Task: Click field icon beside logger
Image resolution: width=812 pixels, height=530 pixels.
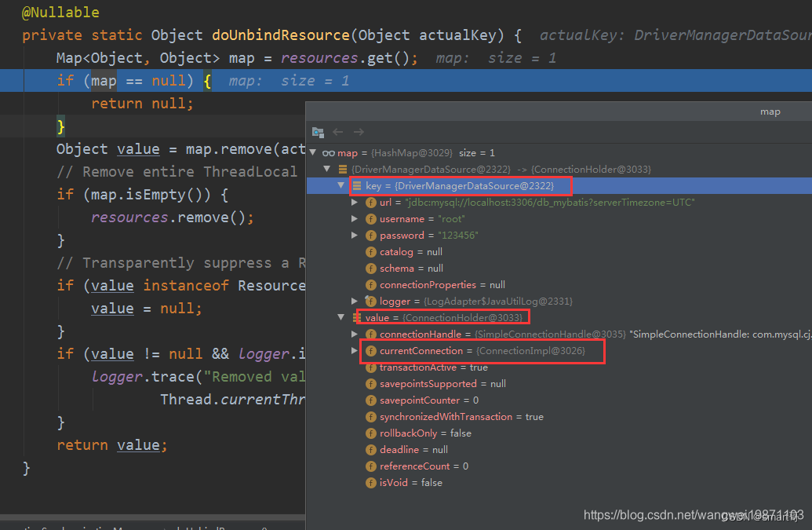Action: (371, 301)
